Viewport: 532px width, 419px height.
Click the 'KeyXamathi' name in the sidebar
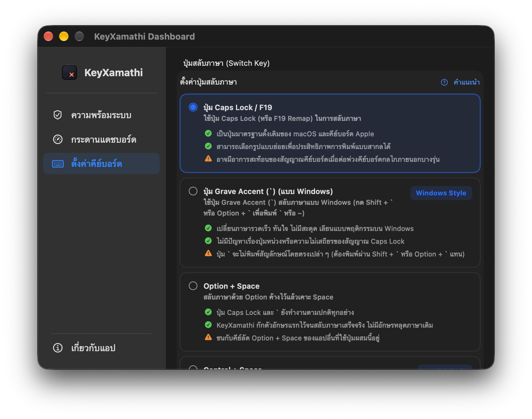point(114,73)
